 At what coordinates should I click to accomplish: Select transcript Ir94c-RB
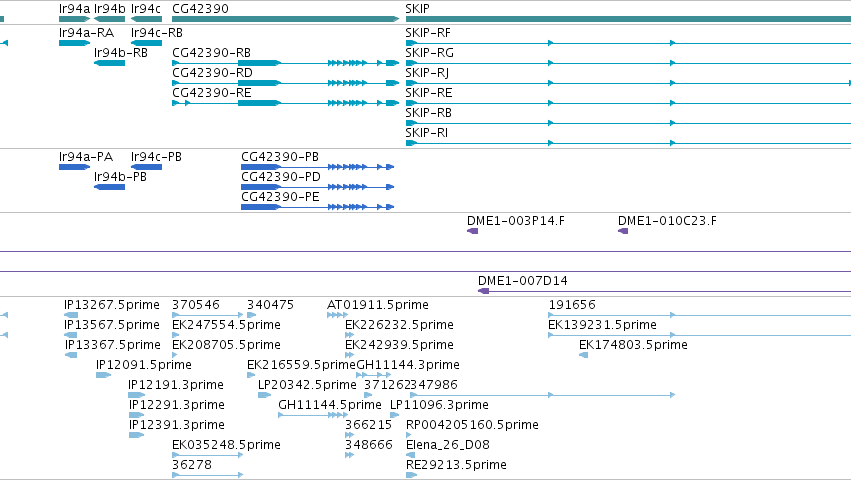[146, 43]
